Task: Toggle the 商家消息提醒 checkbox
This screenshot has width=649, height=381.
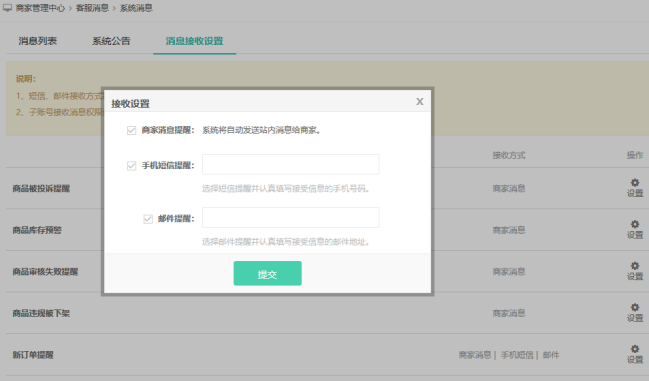Action: tap(132, 131)
